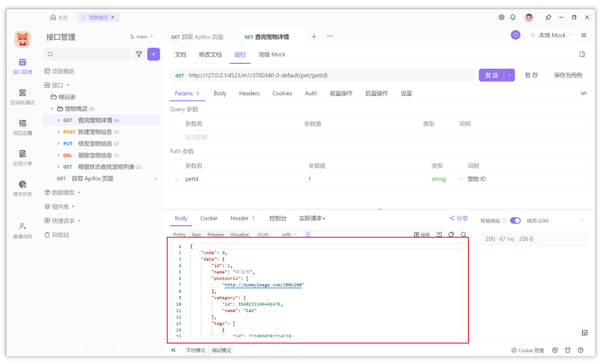The width and height of the screenshot is (602, 364).
Task: Open the main branch dropdown
Action: 141,36
